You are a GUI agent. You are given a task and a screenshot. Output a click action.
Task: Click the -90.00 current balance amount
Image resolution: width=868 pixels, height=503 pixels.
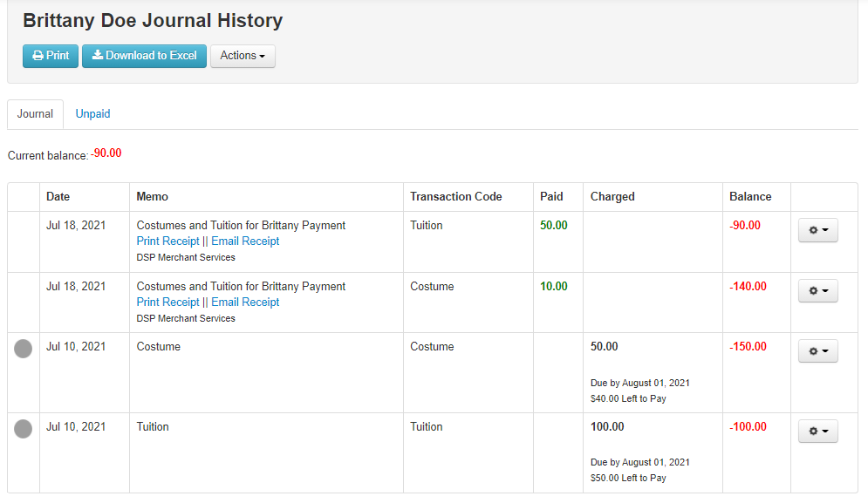point(106,153)
